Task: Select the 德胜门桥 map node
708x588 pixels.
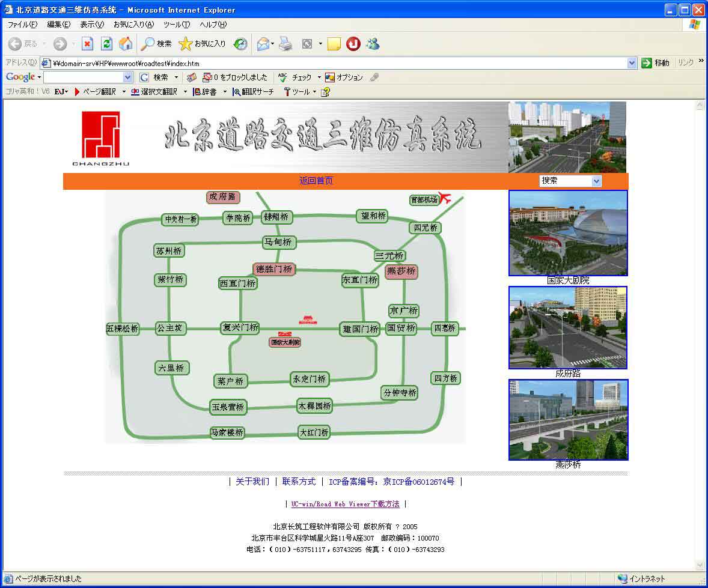Action: tap(274, 270)
